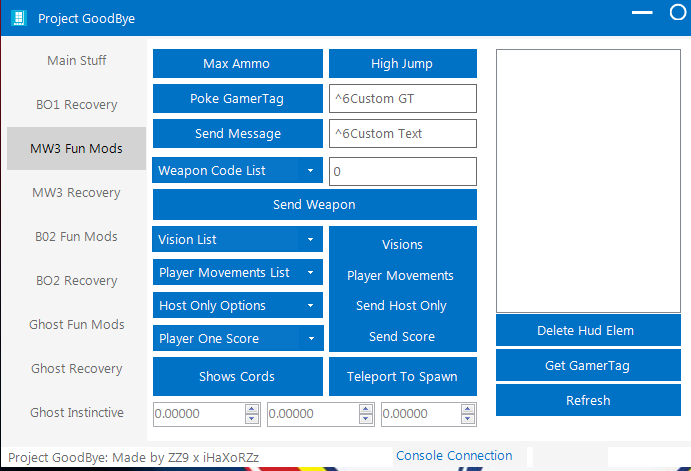Click the Poke GamerTag button

coord(236,99)
